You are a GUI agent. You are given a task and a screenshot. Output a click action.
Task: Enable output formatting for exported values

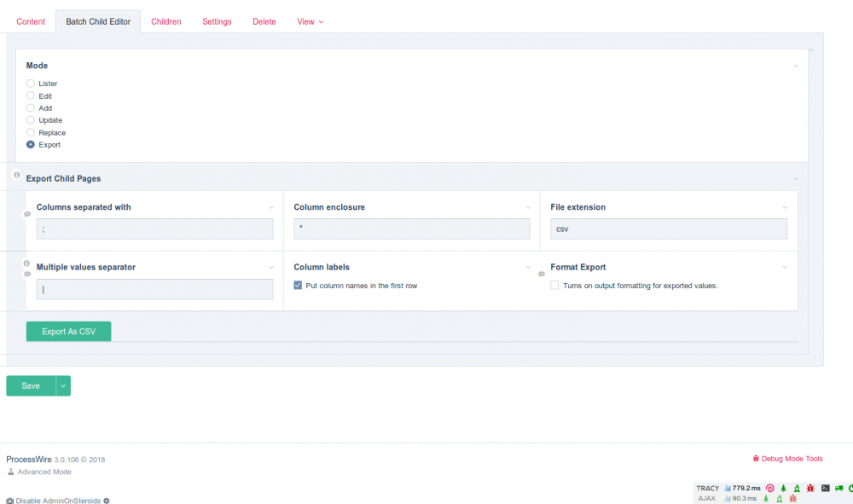click(x=554, y=286)
